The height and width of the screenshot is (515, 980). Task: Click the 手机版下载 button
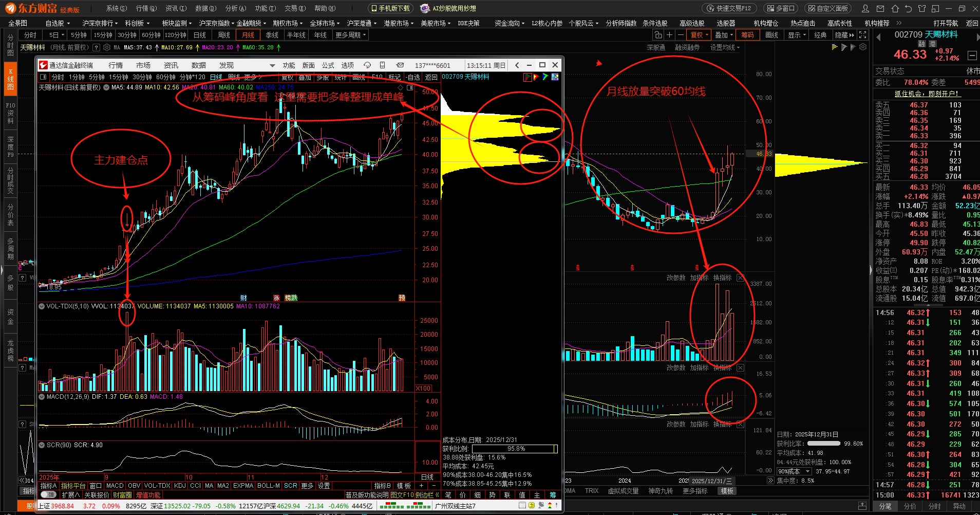pos(390,8)
